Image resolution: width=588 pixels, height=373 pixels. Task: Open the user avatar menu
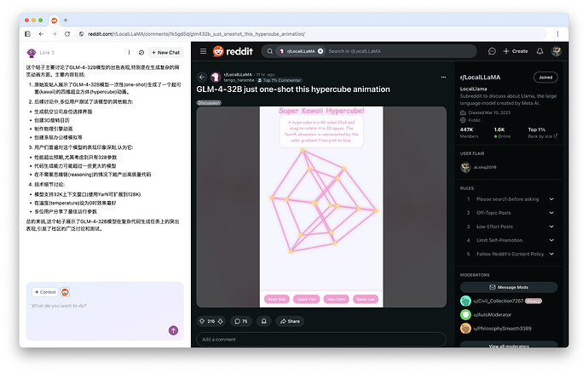(x=556, y=51)
